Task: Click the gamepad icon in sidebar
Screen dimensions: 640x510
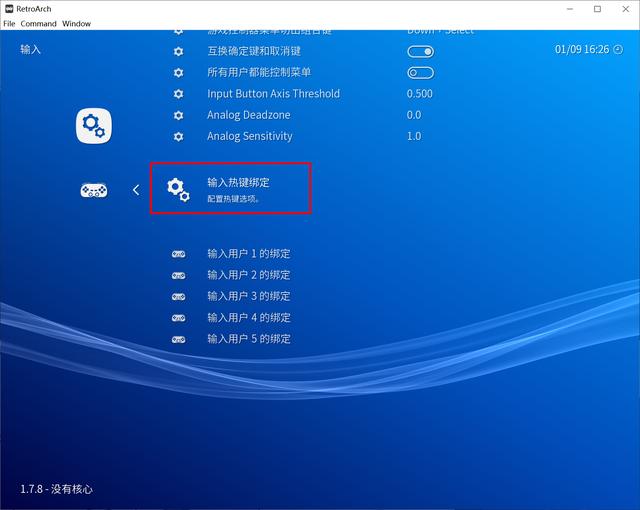Action: (94, 191)
